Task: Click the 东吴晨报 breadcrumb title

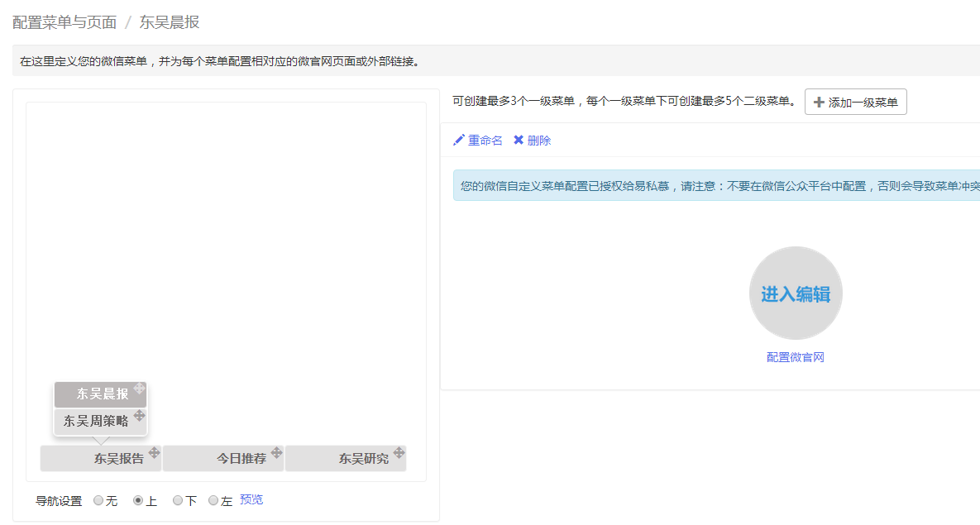Action: (x=170, y=22)
